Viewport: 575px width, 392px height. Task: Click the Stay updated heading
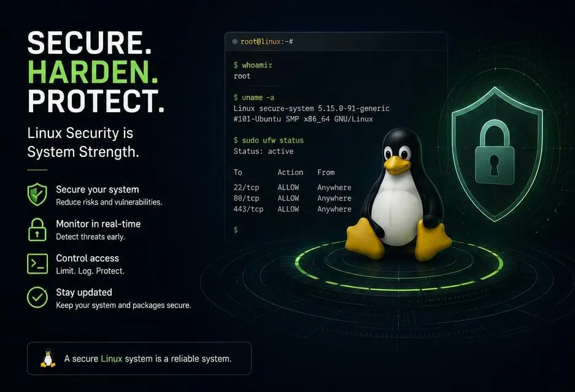tap(84, 292)
